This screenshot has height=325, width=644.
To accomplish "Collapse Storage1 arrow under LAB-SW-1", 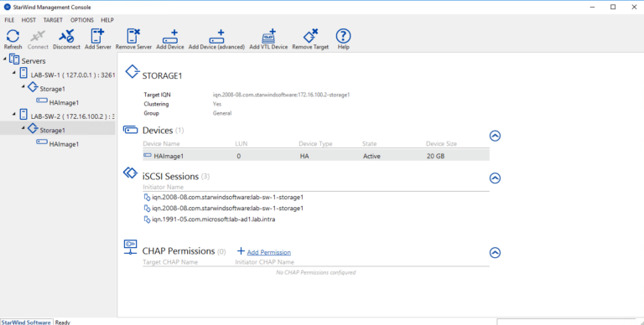I will [23, 86].
